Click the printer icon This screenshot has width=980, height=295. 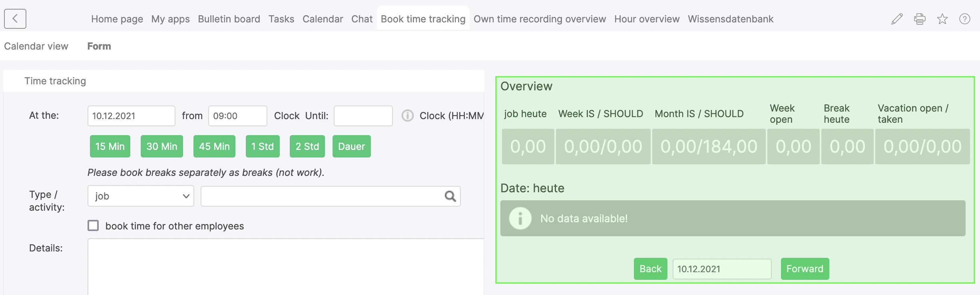(919, 19)
